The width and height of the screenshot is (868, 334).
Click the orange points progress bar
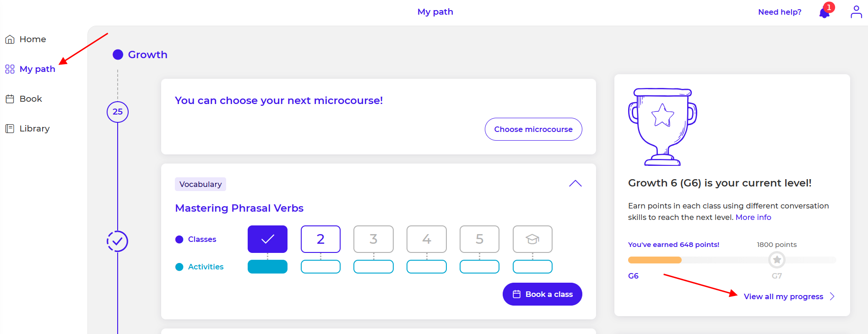click(x=655, y=260)
